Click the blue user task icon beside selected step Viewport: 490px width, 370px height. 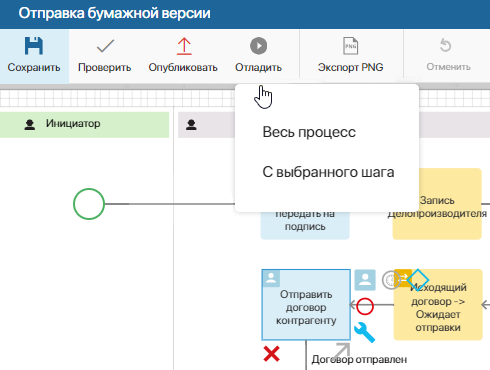click(365, 280)
